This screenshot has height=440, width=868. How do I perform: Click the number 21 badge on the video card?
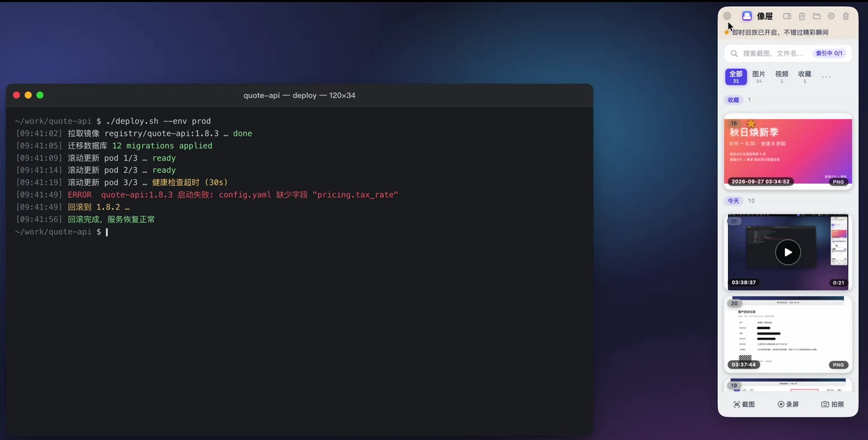(x=734, y=221)
